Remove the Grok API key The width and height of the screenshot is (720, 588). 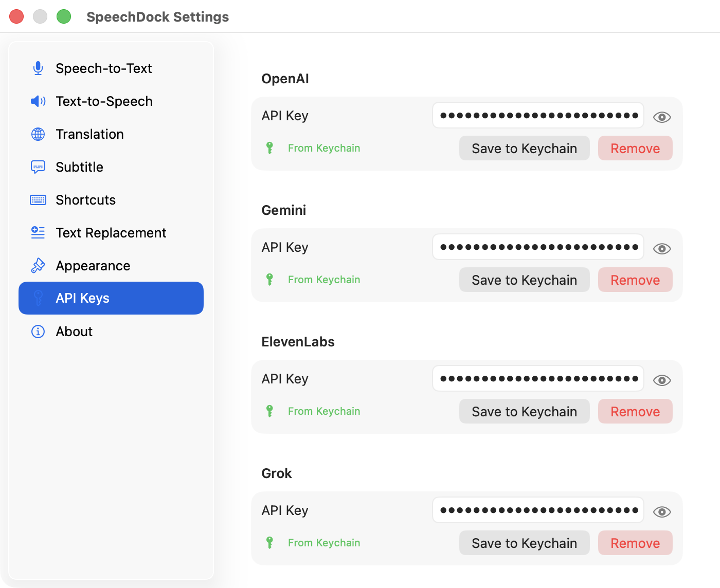[635, 543]
